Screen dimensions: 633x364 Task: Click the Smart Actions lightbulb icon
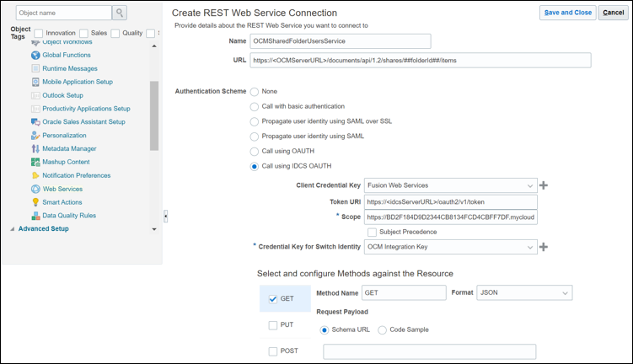(x=35, y=202)
